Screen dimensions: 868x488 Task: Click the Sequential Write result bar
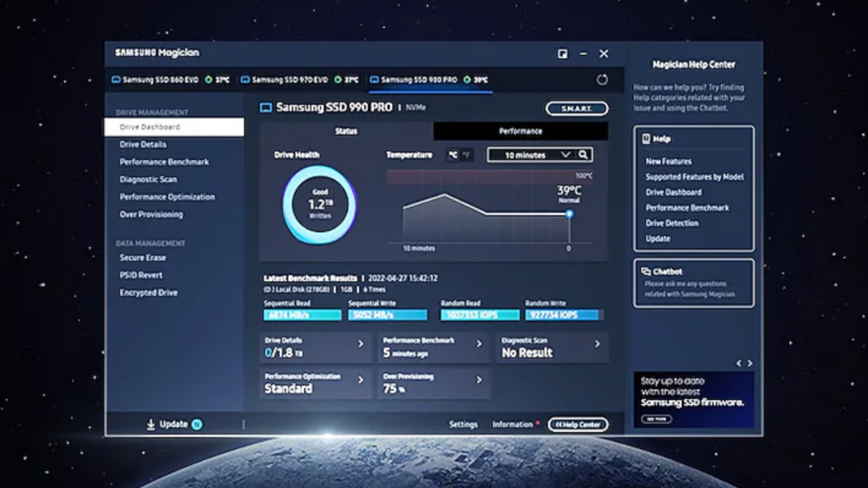[x=387, y=315]
